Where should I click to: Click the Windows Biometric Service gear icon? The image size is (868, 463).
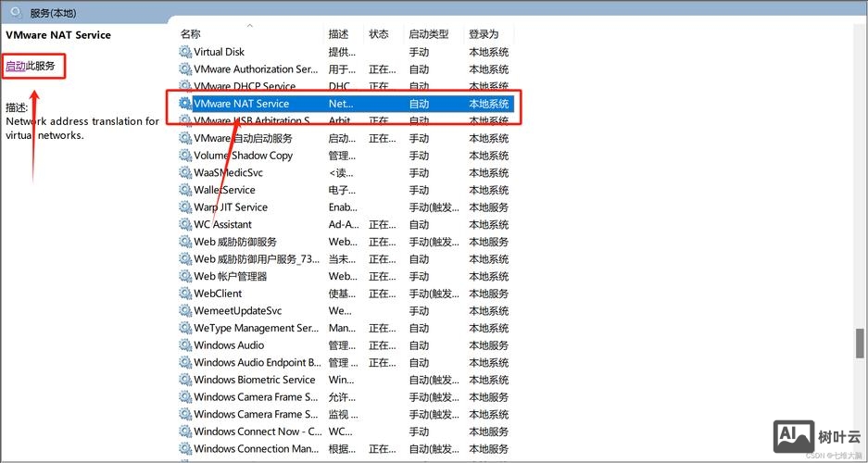coord(185,380)
